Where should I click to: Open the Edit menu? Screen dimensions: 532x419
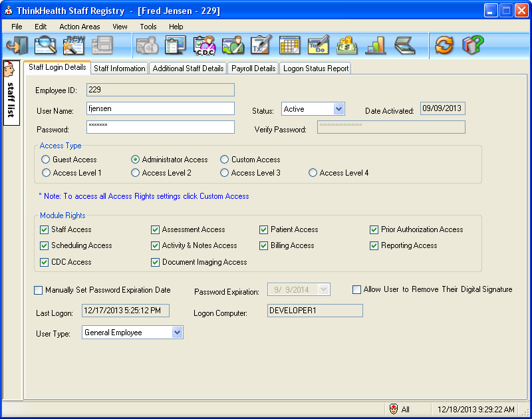pyautogui.click(x=41, y=27)
